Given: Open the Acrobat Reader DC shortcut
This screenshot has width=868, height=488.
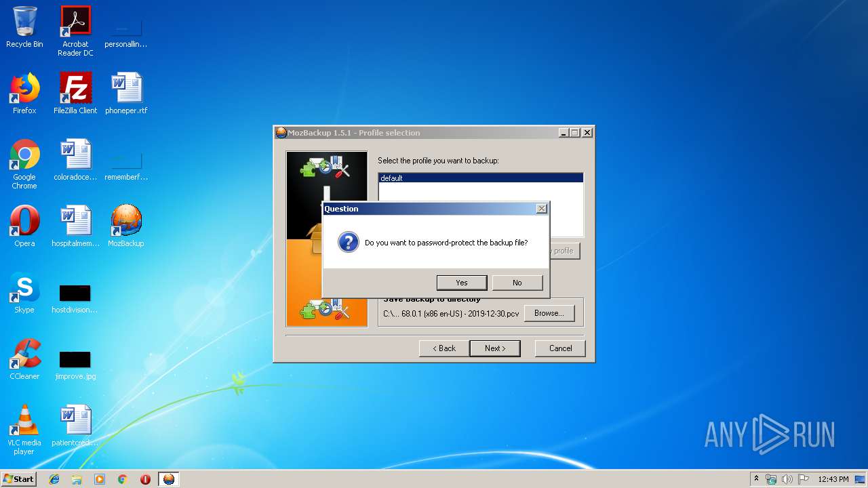Looking at the screenshot, I should point(75,31).
